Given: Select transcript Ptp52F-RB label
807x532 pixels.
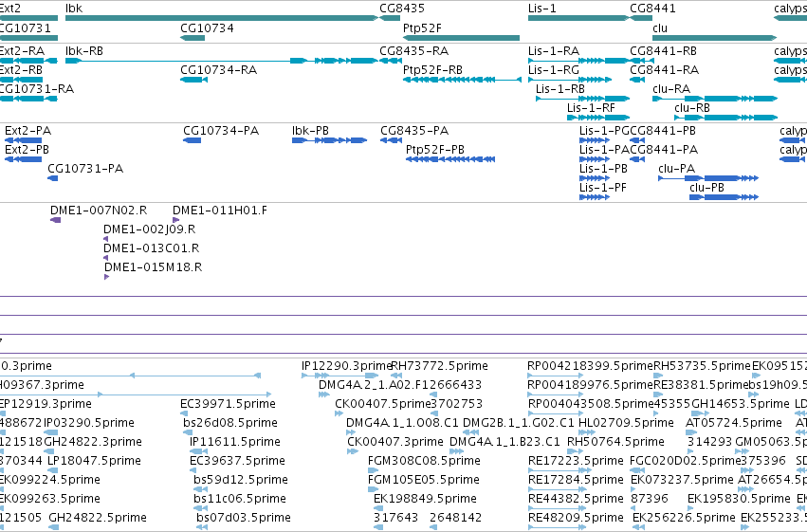Looking at the screenshot, I should coord(432,70).
